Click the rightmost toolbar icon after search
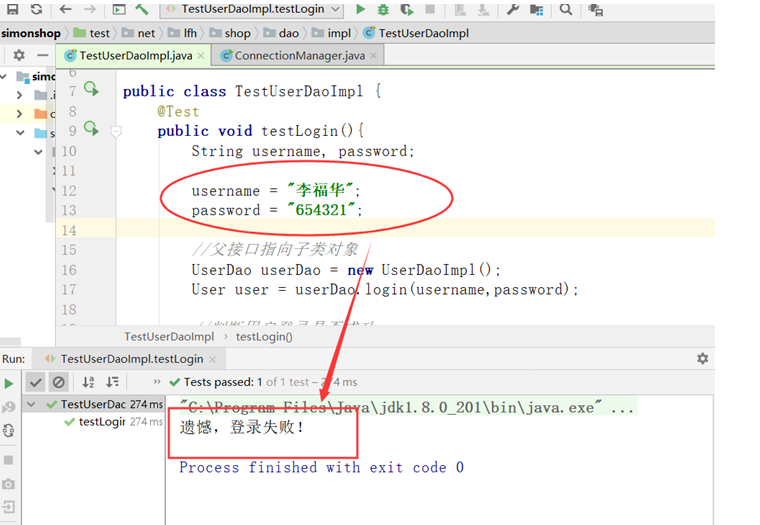The image size is (760, 525). click(595, 9)
